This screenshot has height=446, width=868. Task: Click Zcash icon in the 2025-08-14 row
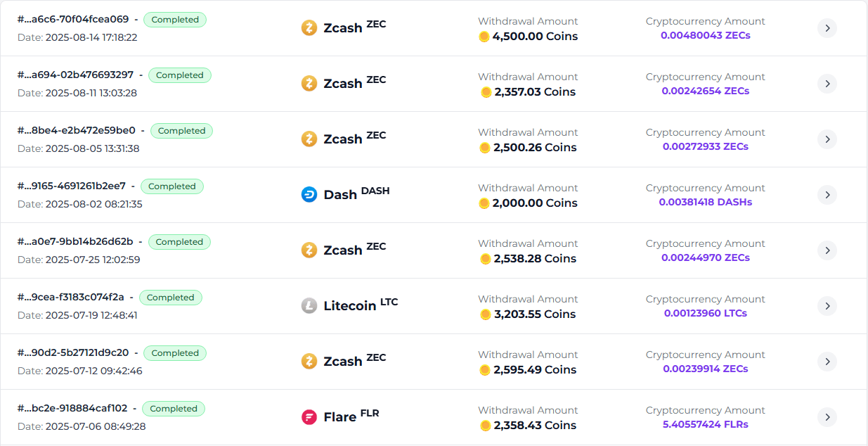coord(309,28)
